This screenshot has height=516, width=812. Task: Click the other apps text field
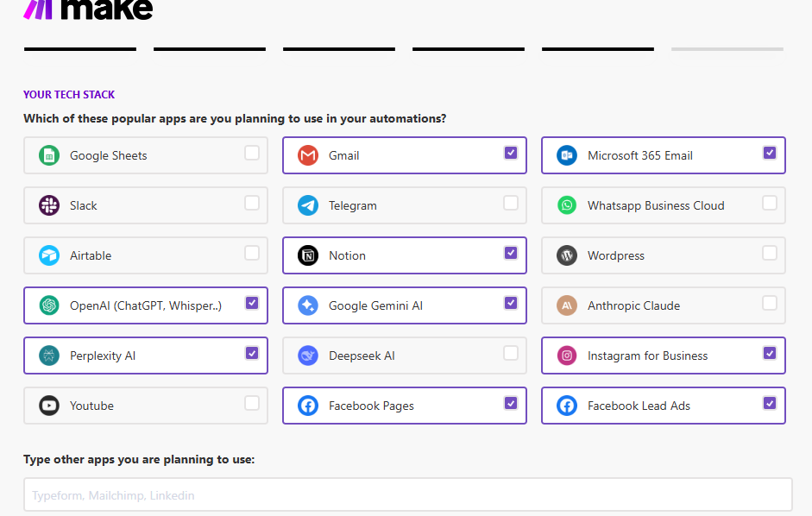click(408, 494)
